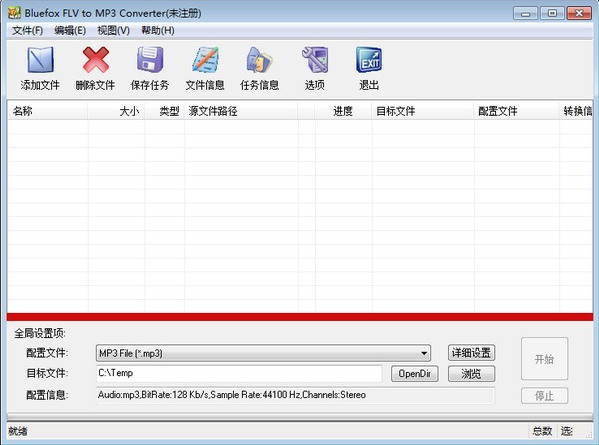Image resolution: width=599 pixels, height=445 pixels.
Task: Open the 文件(F) menu
Action: [27, 31]
